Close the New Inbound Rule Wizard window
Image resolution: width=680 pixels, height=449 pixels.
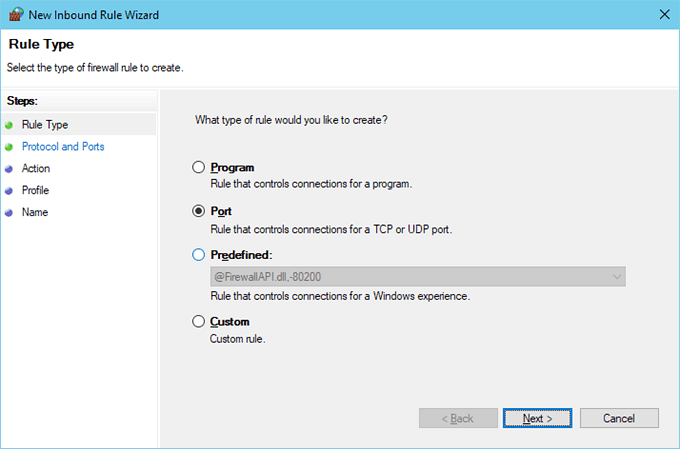(x=665, y=14)
